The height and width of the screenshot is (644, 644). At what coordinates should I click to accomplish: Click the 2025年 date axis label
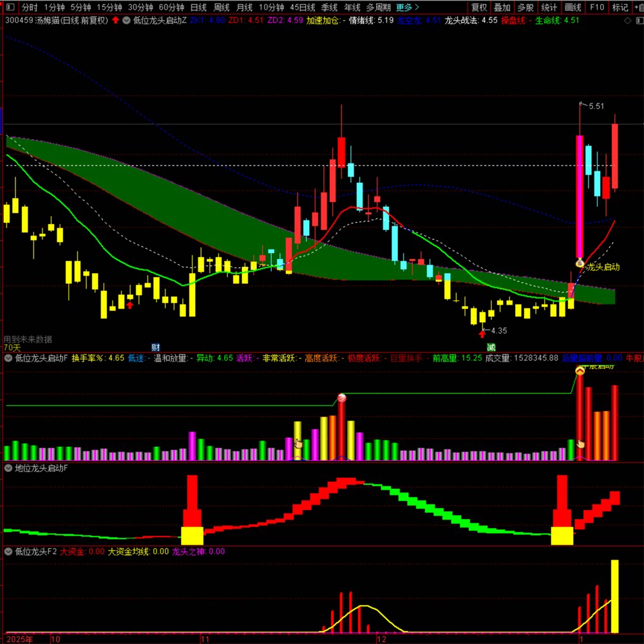click(20, 639)
